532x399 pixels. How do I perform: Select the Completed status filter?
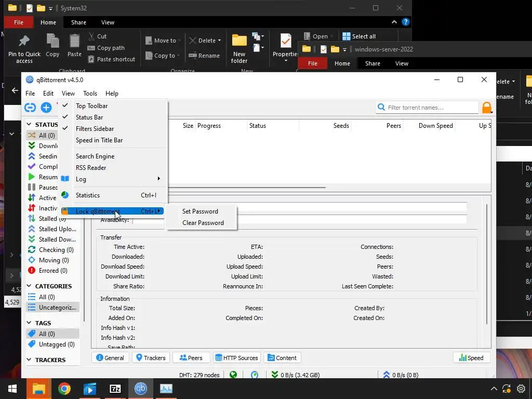tap(42, 167)
